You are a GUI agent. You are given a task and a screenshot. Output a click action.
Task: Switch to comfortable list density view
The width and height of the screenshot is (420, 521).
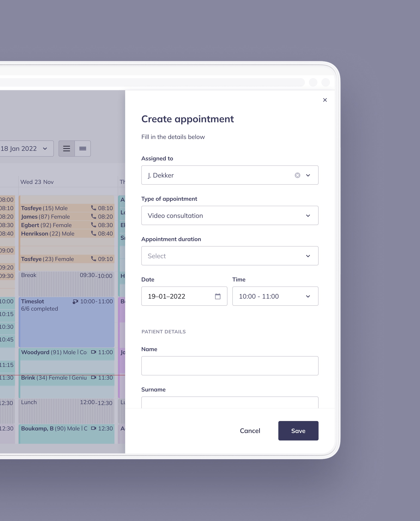[x=67, y=148]
